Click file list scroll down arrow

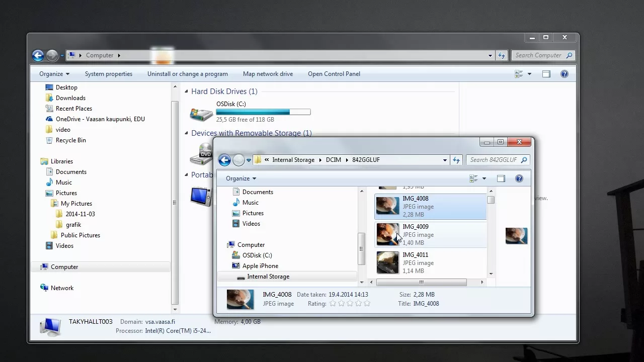tap(491, 274)
